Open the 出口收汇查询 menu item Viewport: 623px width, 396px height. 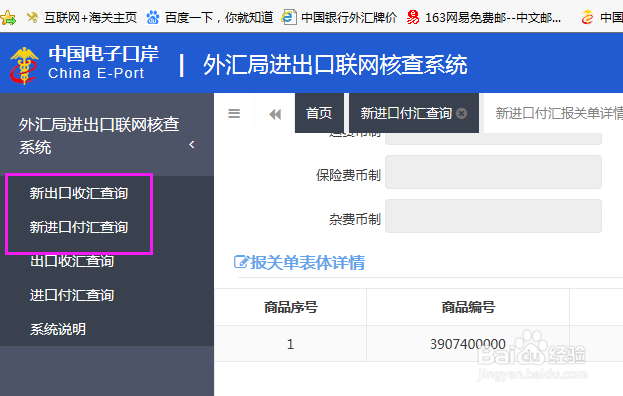[72, 261]
